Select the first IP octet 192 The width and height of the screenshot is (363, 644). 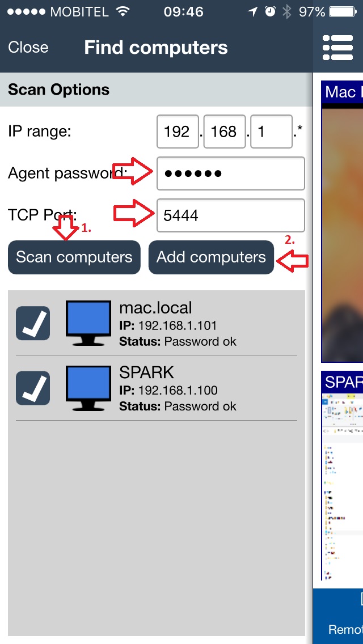tap(178, 132)
